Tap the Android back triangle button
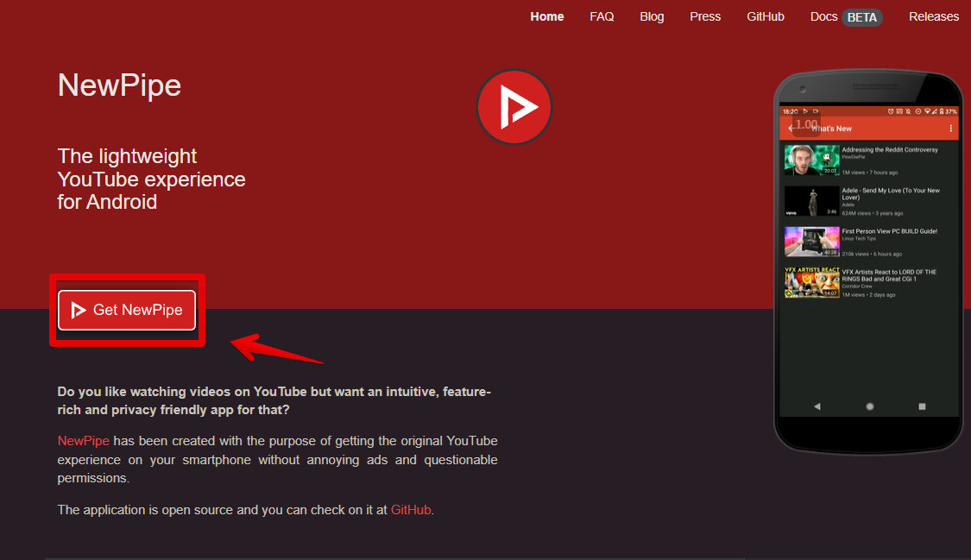Screen dimensions: 971x560 click(x=817, y=406)
